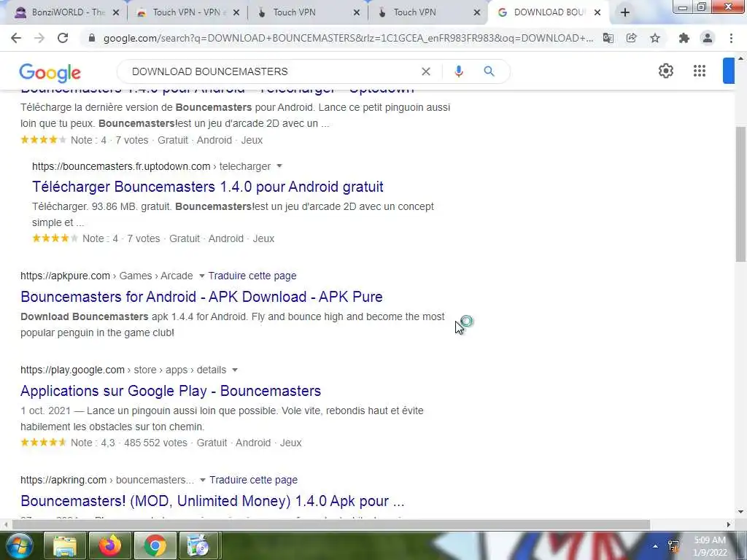The width and height of the screenshot is (747, 560).
Task: Translate the apkpure page via Traduire link
Action: [x=252, y=276]
